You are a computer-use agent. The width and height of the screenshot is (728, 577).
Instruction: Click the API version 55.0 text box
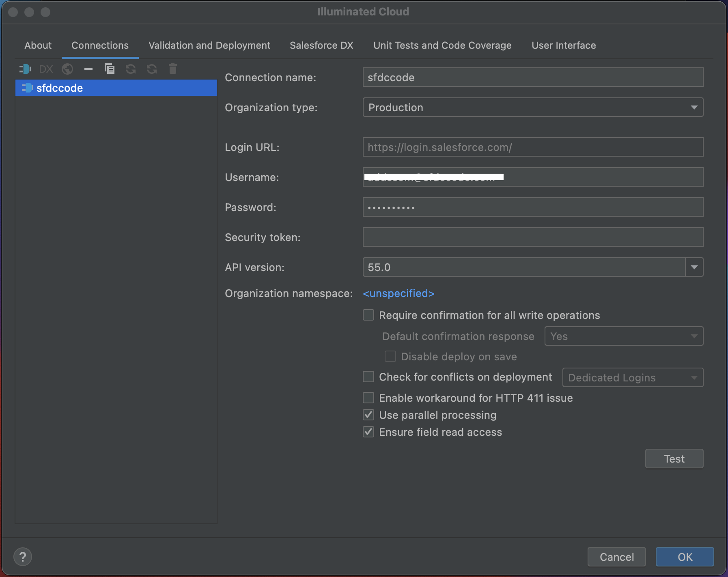click(x=524, y=267)
